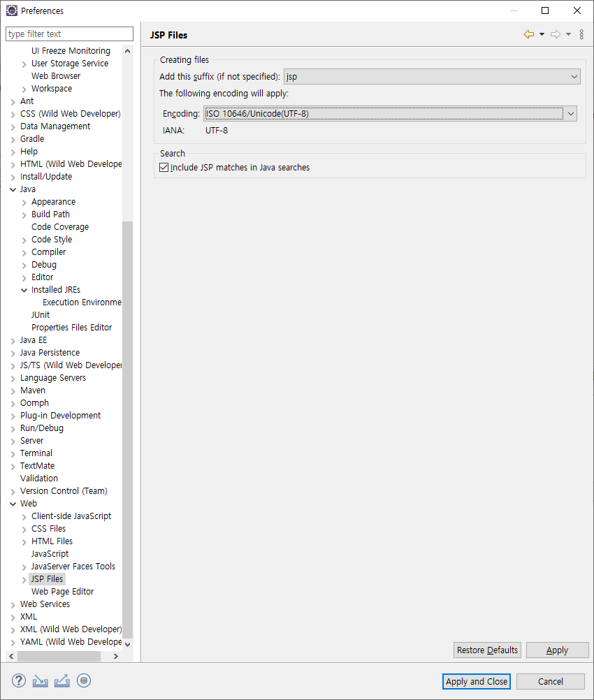This screenshot has height=700, width=594.
Task: Select Code Coverage under Java
Action: coord(60,227)
